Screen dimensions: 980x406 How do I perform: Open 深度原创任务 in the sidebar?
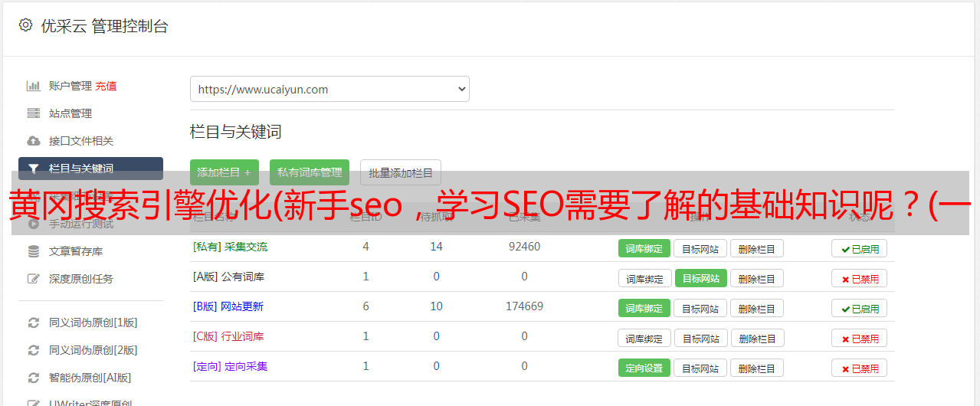[x=81, y=279]
